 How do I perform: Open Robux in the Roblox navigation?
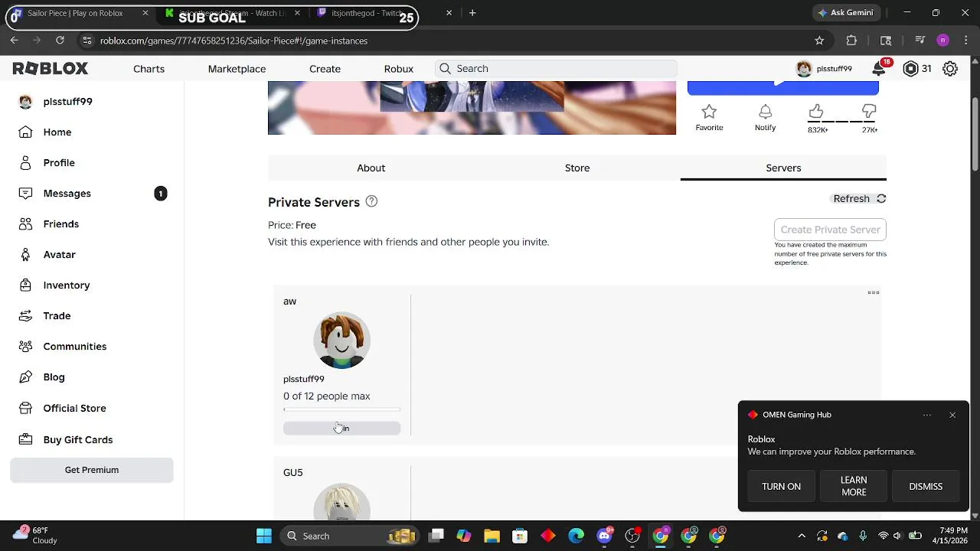pyautogui.click(x=399, y=69)
